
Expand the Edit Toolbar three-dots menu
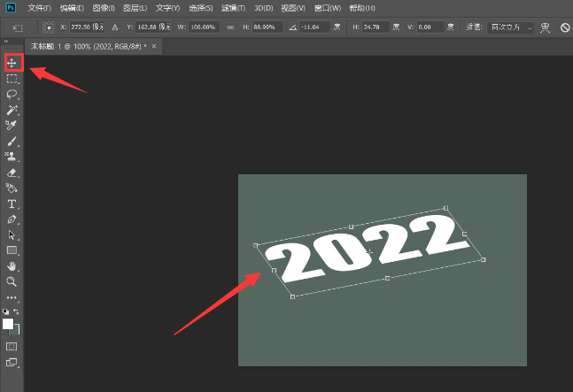point(12,297)
